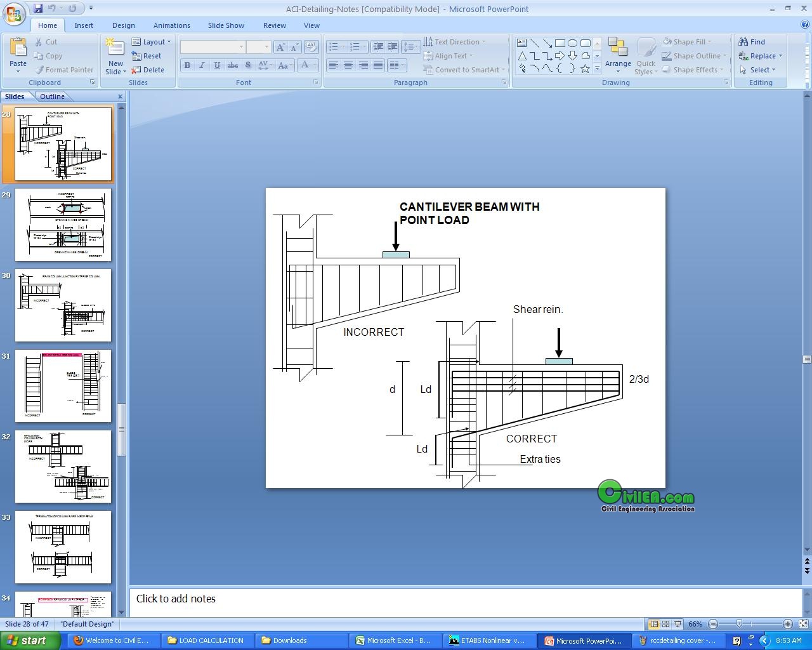Toggle align text left
The image size is (812, 650).
point(333,65)
